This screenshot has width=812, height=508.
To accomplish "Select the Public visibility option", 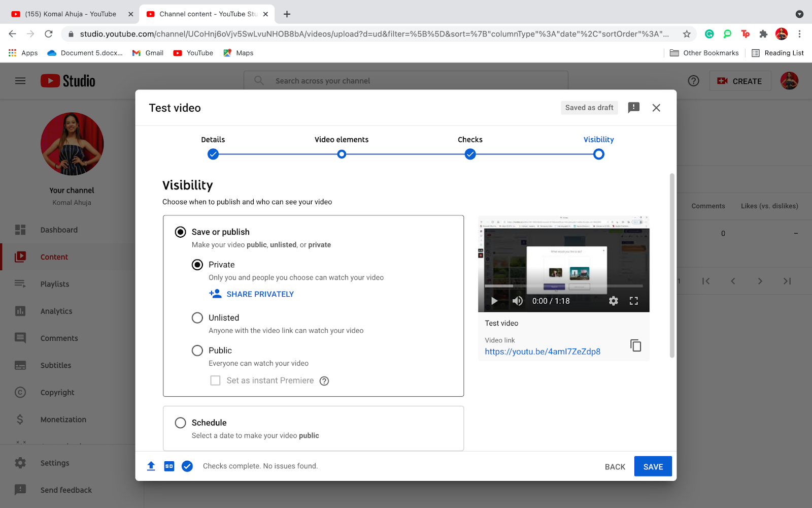I will point(197,351).
